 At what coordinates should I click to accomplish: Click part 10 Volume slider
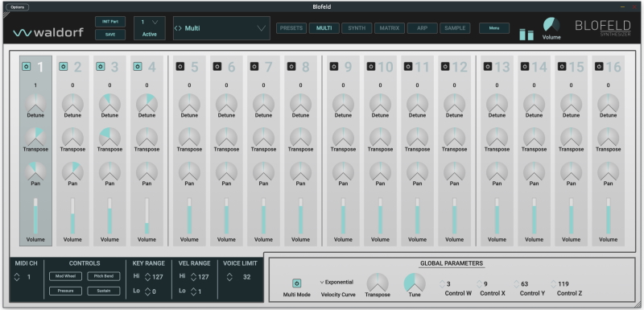coord(380,216)
